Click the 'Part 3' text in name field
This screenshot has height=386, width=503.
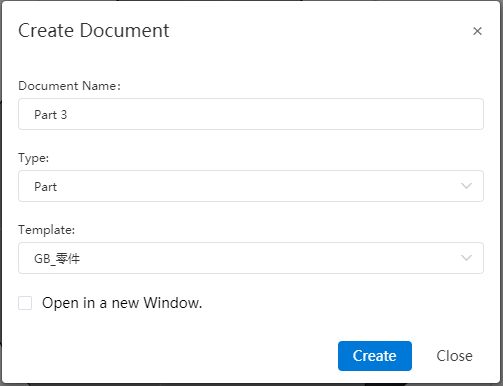[x=51, y=115]
